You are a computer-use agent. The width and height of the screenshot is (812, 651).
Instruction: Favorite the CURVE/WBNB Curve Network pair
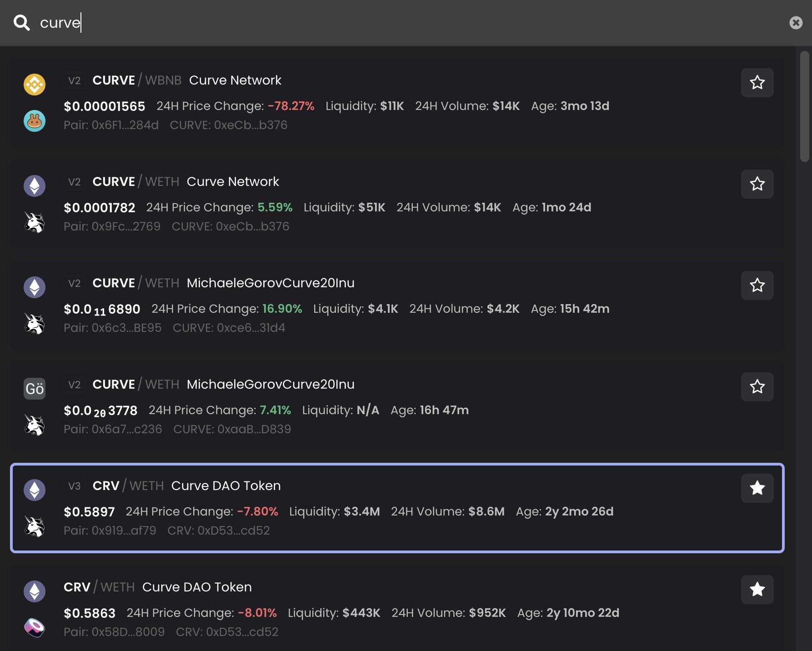(x=757, y=83)
